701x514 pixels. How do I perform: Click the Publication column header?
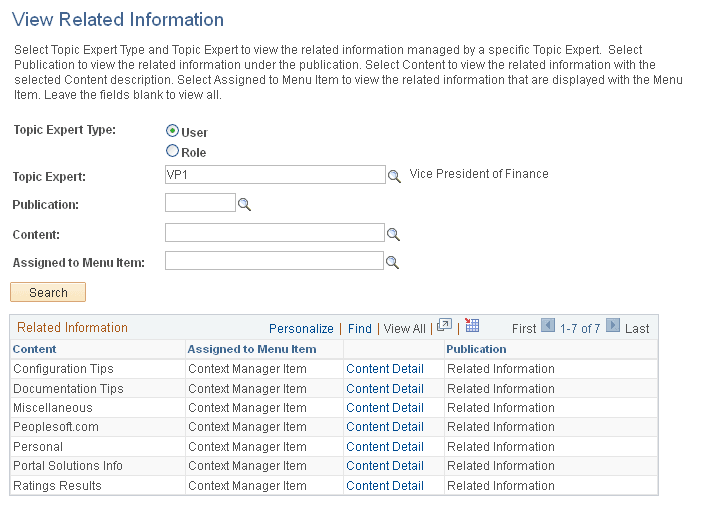click(476, 349)
